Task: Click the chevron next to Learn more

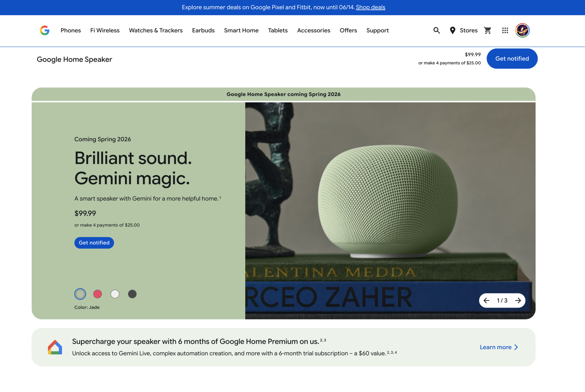Action: click(516, 347)
